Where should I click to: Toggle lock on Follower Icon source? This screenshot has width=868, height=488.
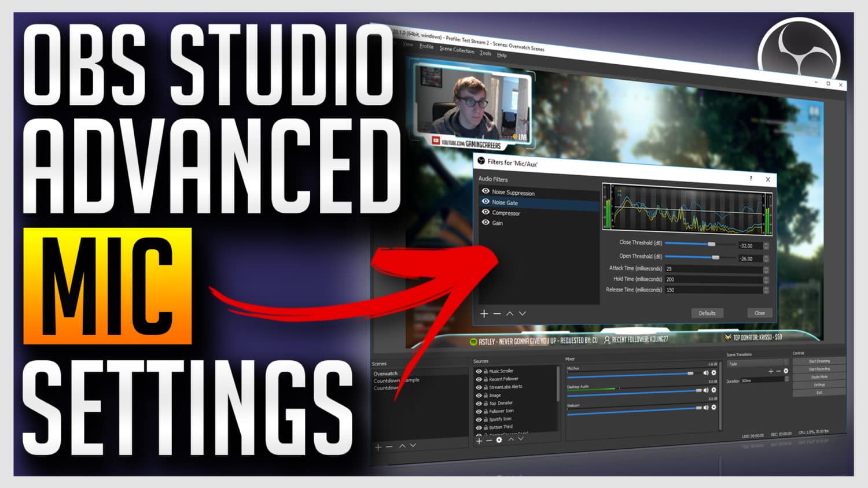point(486,411)
